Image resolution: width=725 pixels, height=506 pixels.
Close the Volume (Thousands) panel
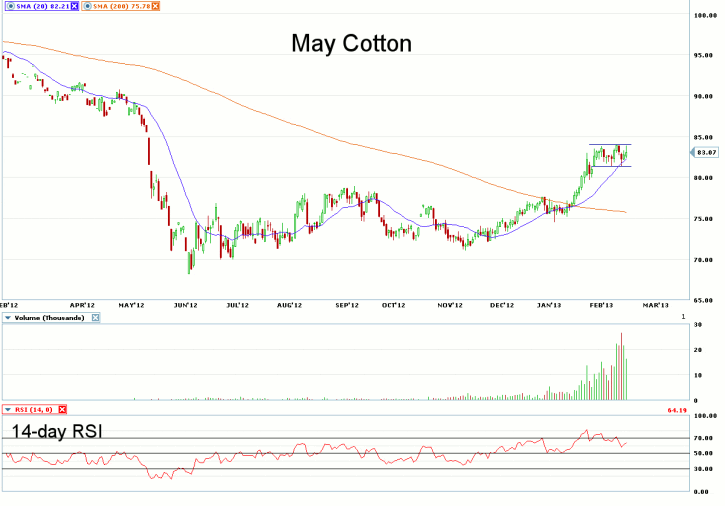(96, 317)
